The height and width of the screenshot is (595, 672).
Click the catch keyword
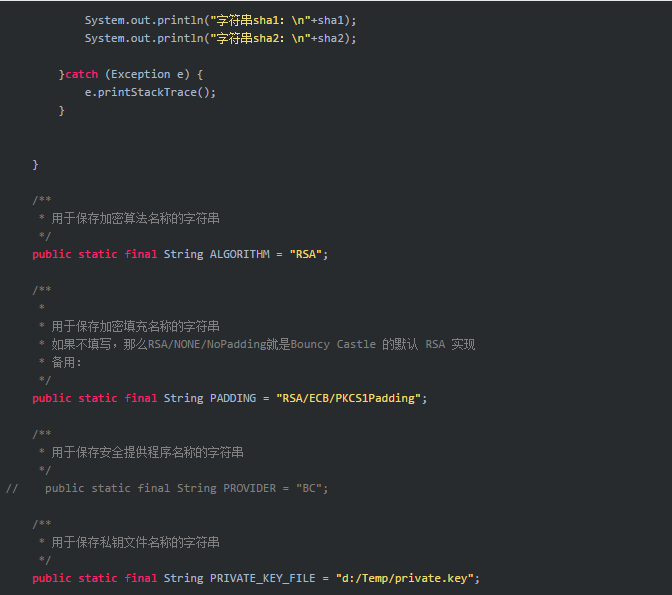81,75
